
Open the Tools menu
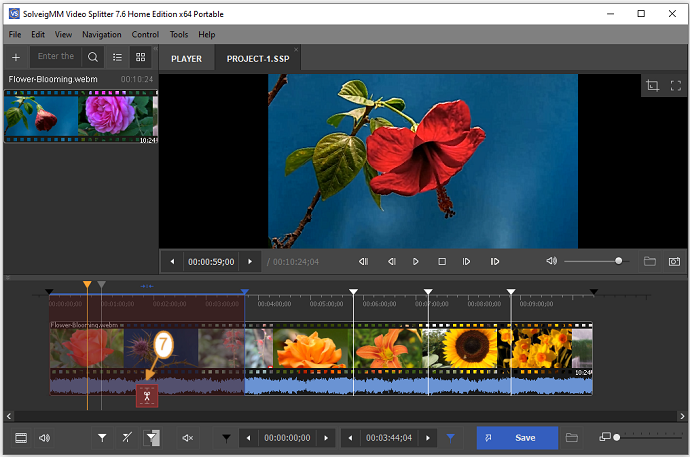click(179, 34)
